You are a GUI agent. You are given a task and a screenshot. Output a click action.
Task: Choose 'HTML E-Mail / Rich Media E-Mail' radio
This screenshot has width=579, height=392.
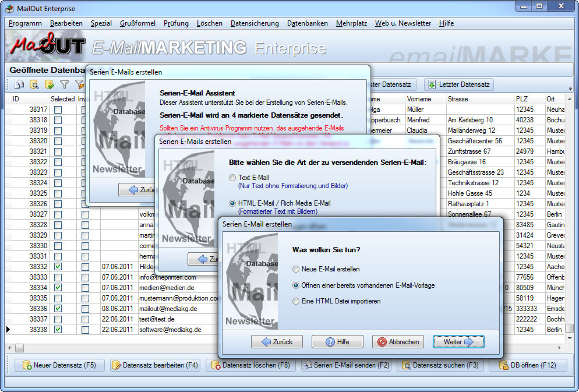232,203
